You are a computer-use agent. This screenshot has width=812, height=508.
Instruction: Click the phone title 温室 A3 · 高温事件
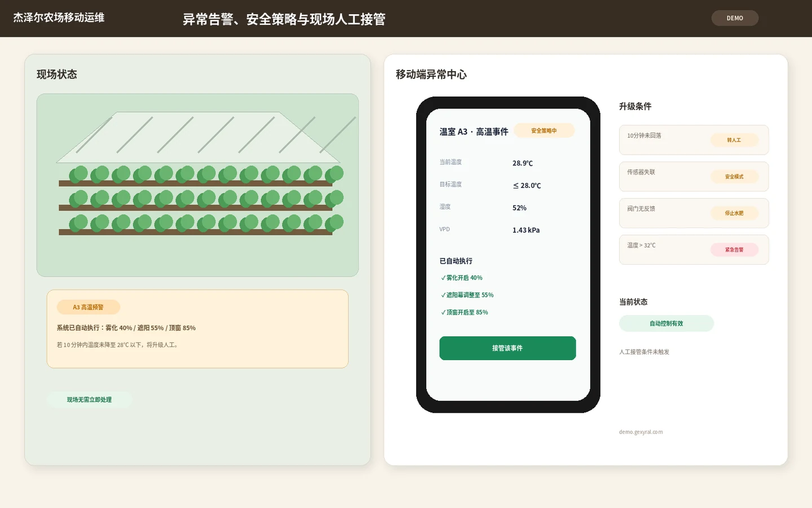pos(474,132)
